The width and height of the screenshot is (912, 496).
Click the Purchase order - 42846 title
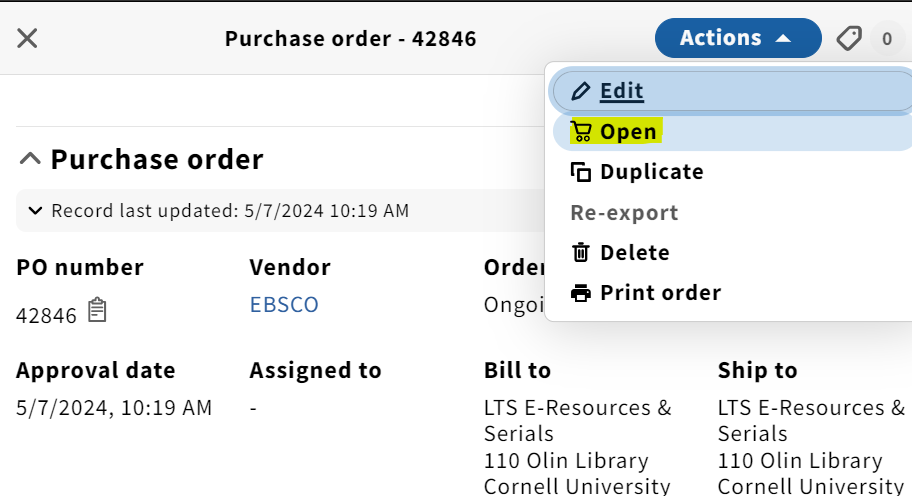tap(351, 39)
